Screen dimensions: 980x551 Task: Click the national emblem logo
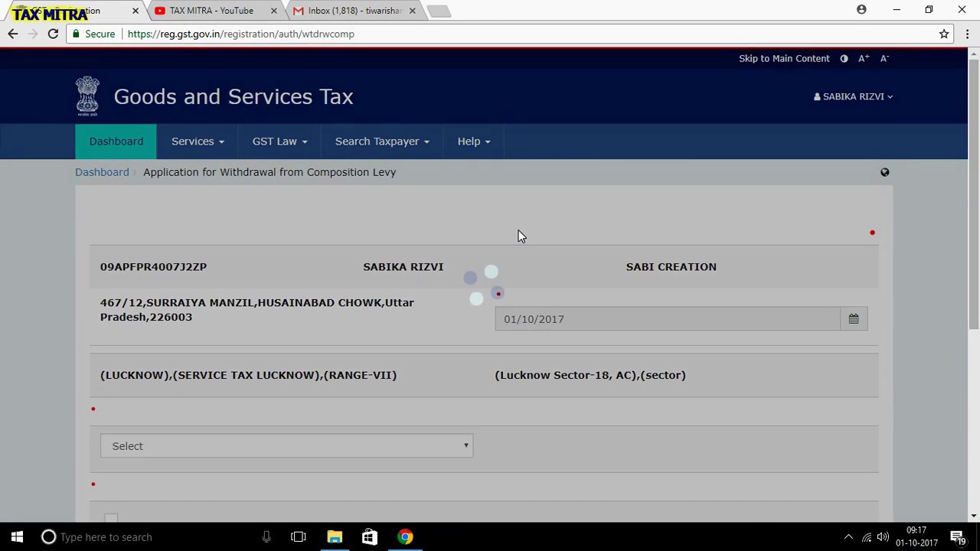click(x=87, y=96)
